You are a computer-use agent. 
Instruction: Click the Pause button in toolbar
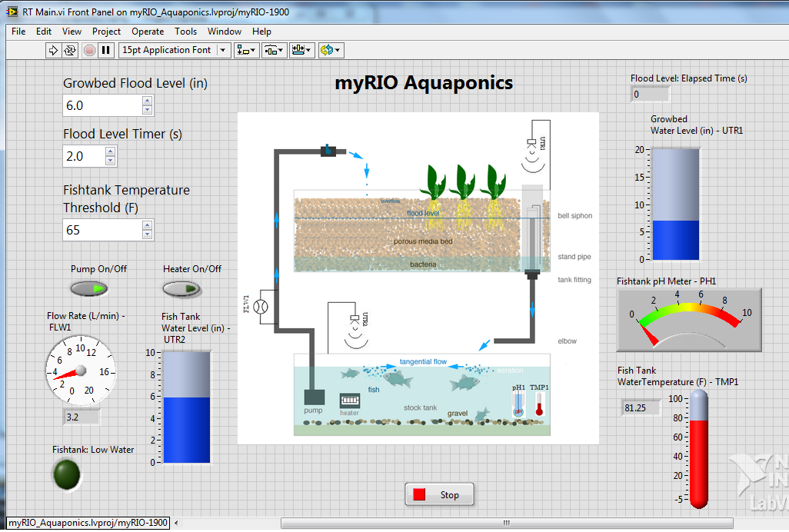click(106, 50)
